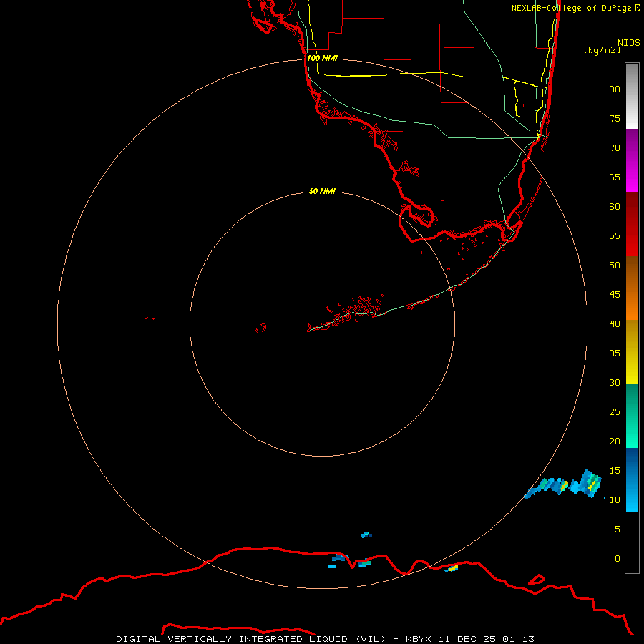Click the brown-orange 40-50 color bar segment
This screenshot has height=644, width=644.
click(632, 288)
